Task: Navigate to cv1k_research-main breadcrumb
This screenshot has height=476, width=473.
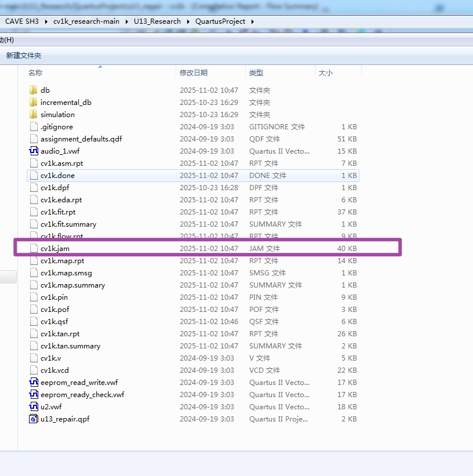Action: coord(86,21)
